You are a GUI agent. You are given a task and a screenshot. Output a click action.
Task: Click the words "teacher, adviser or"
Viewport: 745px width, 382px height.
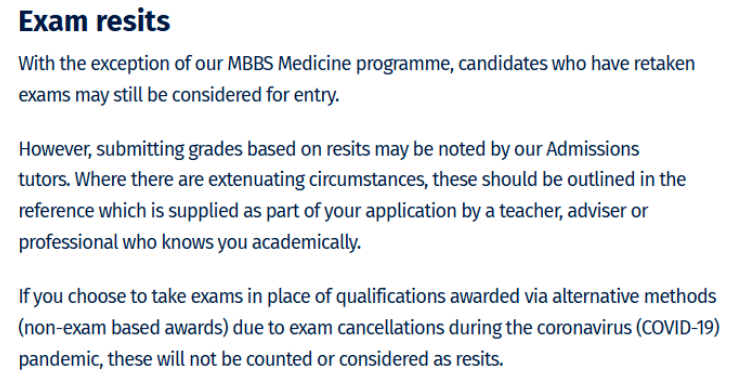pyautogui.click(x=573, y=210)
